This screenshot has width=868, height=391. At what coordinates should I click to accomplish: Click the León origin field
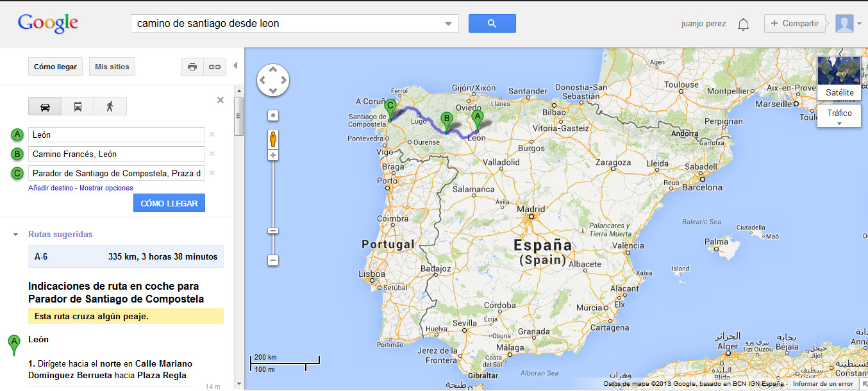pyautogui.click(x=117, y=135)
